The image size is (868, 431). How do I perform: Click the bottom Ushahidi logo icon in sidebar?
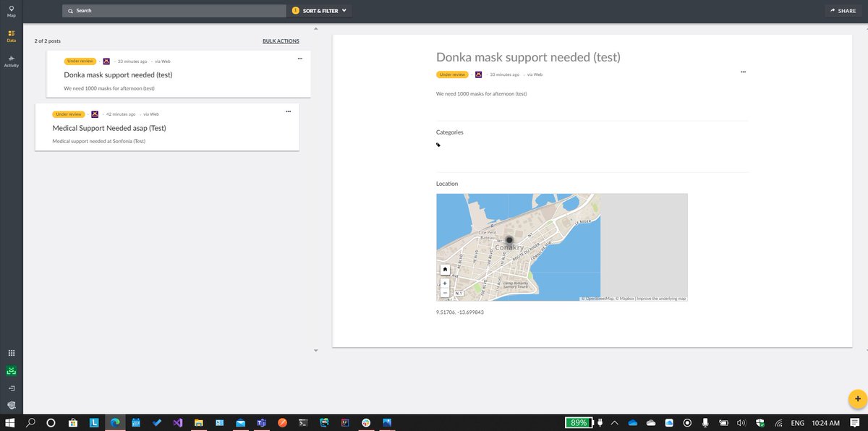point(11,405)
